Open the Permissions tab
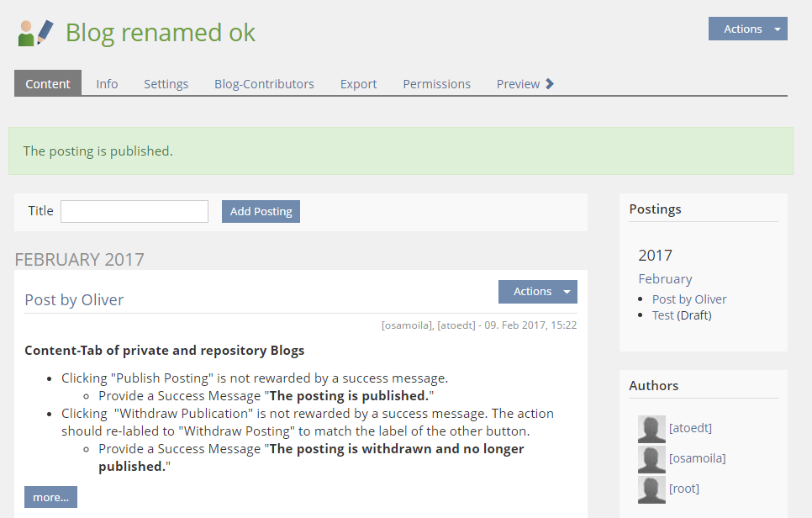The height and width of the screenshot is (518, 812). click(x=436, y=84)
